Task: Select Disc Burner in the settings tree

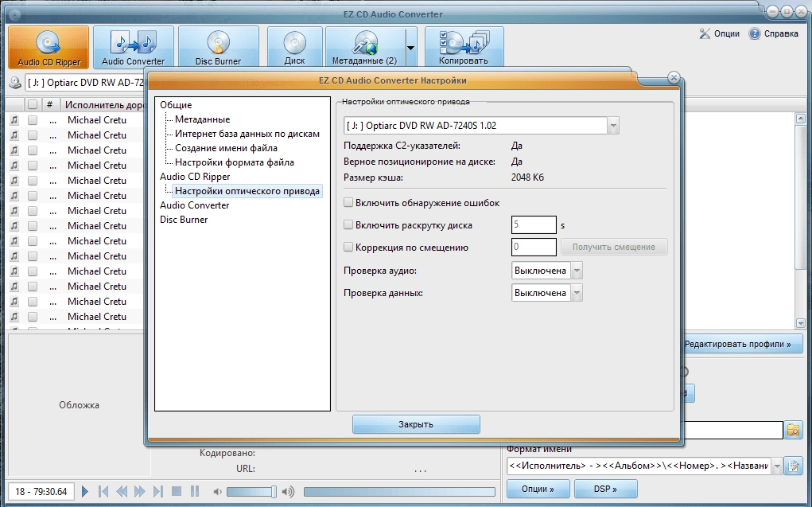Action: click(184, 220)
